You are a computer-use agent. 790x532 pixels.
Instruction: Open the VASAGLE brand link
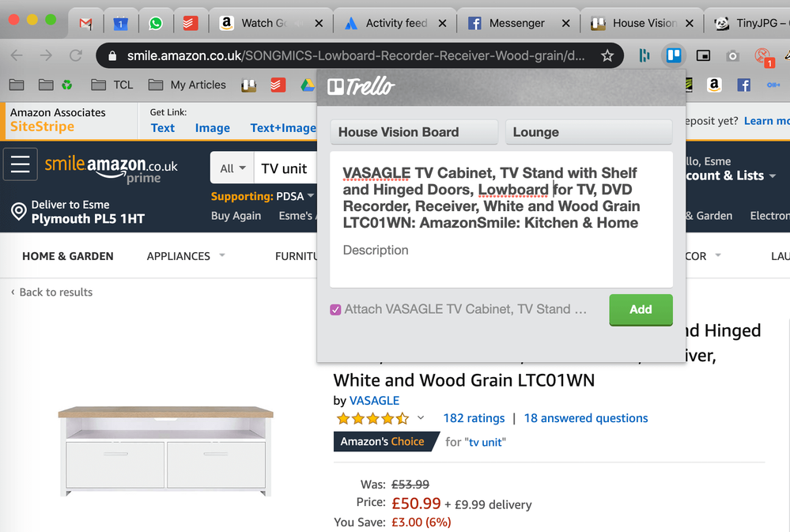(374, 401)
